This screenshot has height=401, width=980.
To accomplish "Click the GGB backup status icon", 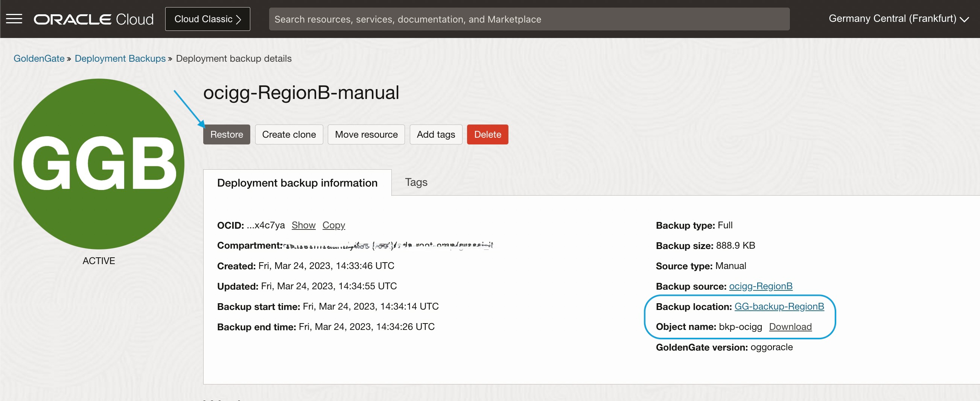I will pos(99,164).
